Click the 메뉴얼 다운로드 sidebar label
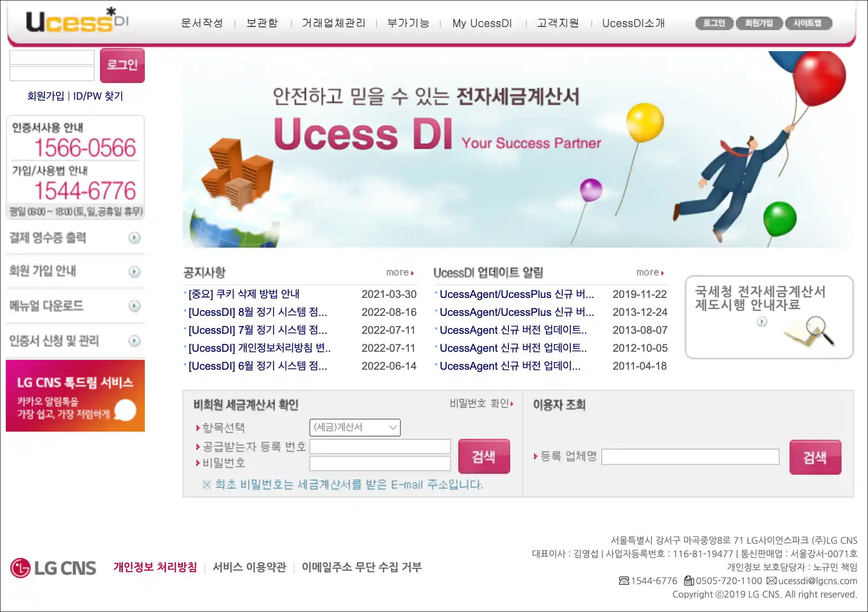This screenshot has height=612, width=868. [x=46, y=306]
